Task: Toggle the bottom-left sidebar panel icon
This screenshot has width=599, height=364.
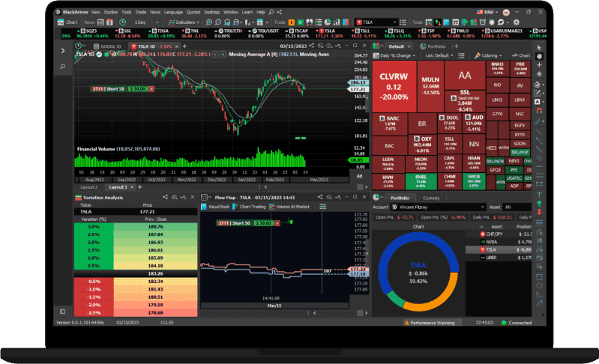Action: click(63, 312)
